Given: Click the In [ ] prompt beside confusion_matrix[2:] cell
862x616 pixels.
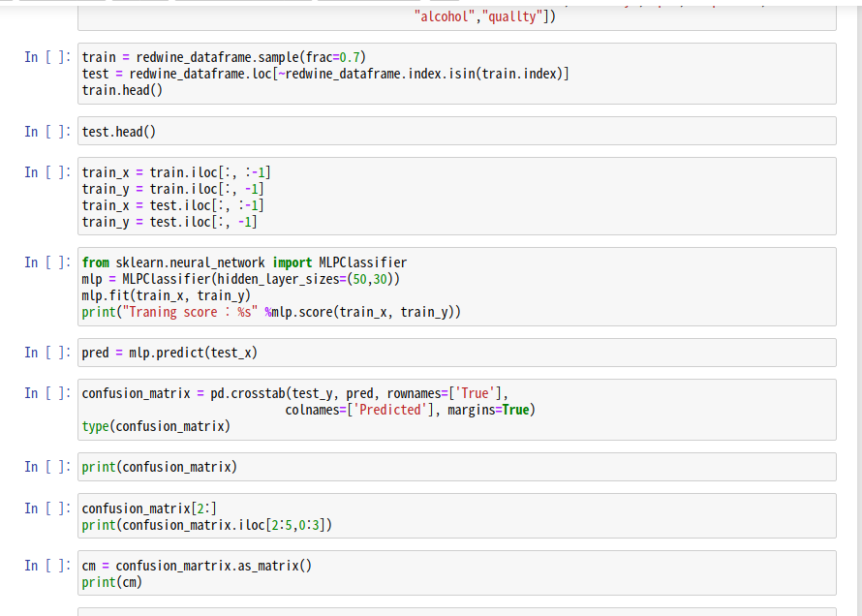Looking at the screenshot, I should point(47,508).
